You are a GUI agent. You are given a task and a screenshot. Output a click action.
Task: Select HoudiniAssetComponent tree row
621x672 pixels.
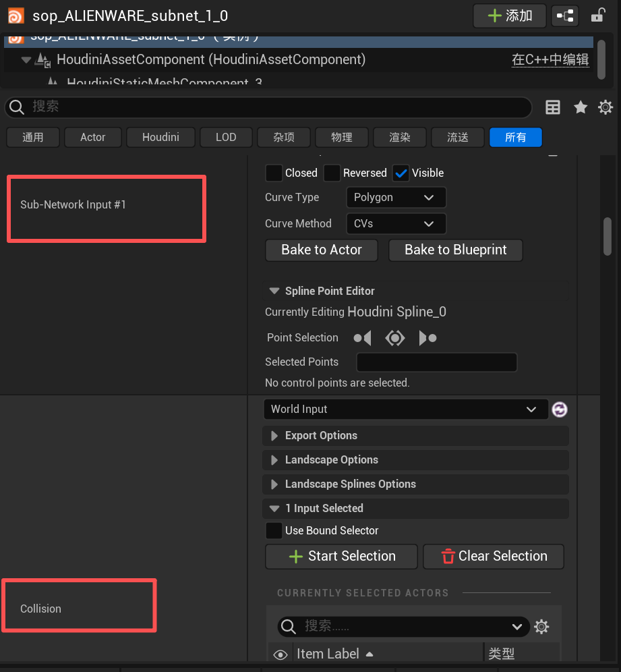(299, 60)
